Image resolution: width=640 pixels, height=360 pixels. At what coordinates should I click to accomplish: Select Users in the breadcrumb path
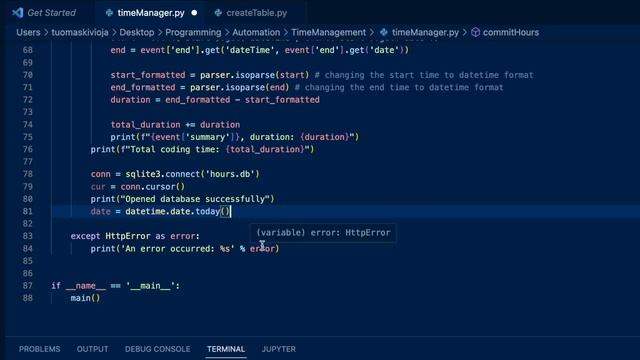28,32
